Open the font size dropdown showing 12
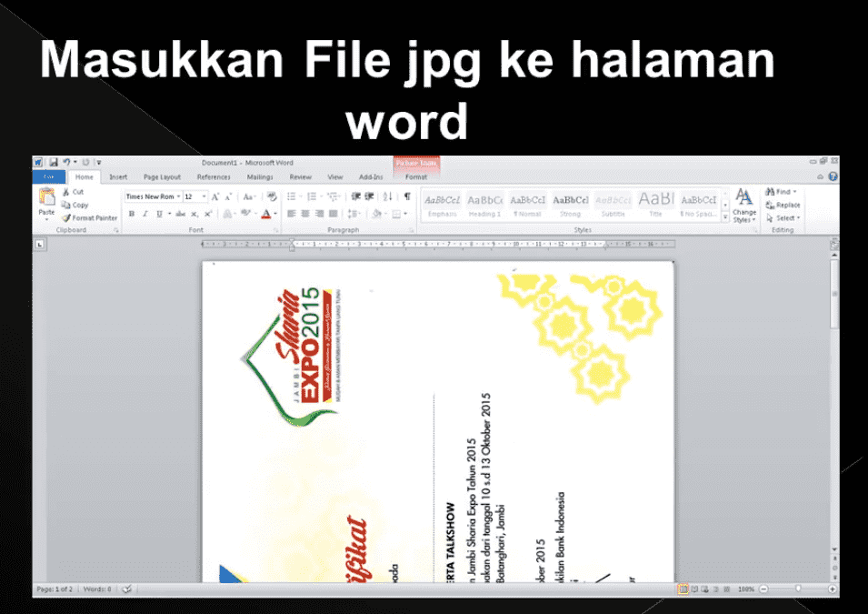 click(204, 196)
